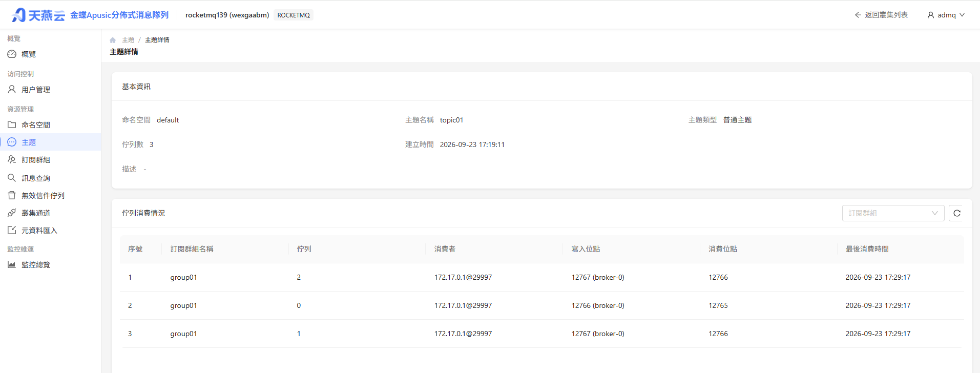Click the admq user avatar icon

point(931,15)
